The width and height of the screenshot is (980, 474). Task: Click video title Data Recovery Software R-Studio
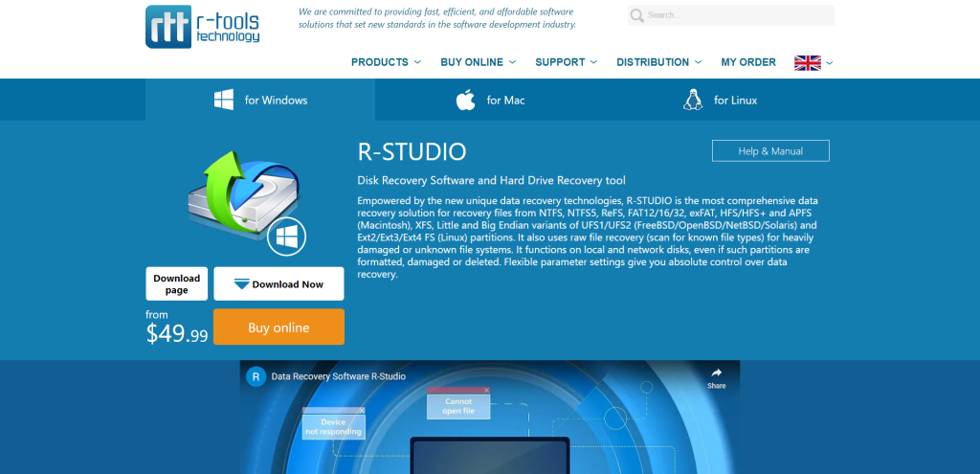[338, 376]
